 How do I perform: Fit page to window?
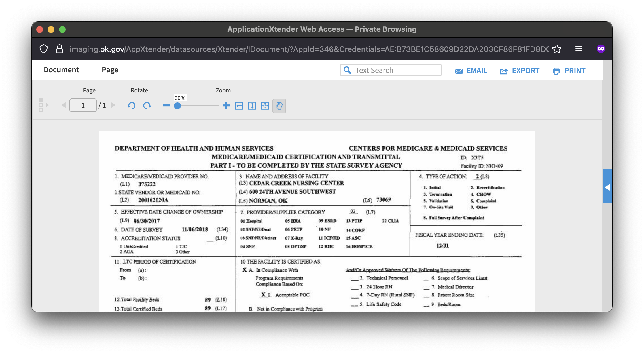point(265,106)
